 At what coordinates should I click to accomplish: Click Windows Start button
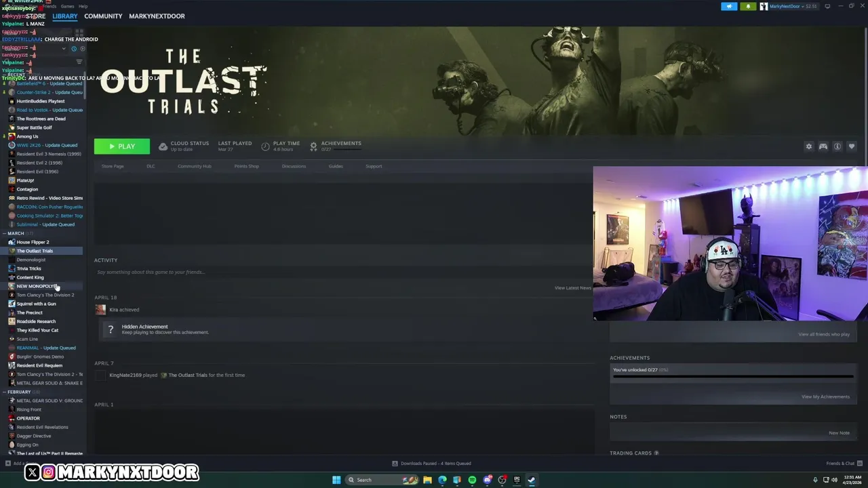pos(336,480)
